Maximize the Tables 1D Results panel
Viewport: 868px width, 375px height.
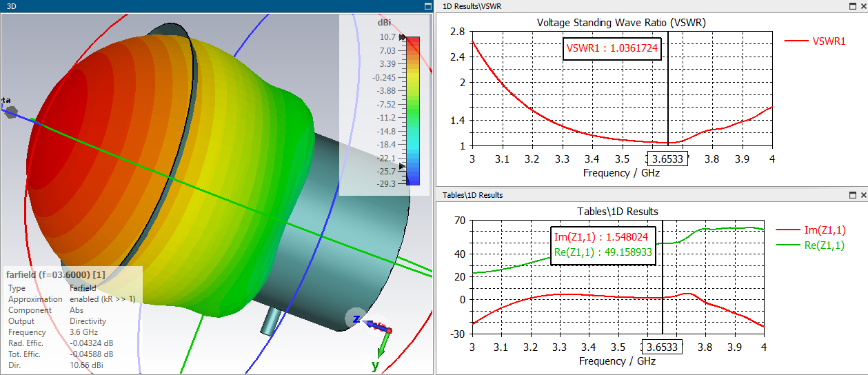pos(853,195)
